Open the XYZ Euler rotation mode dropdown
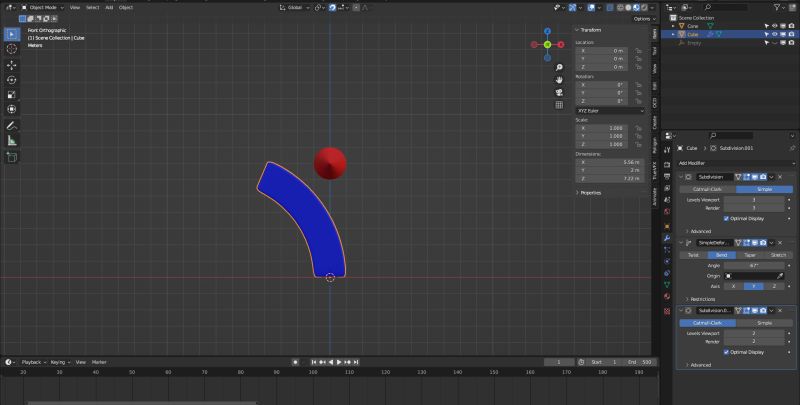 tap(610, 111)
